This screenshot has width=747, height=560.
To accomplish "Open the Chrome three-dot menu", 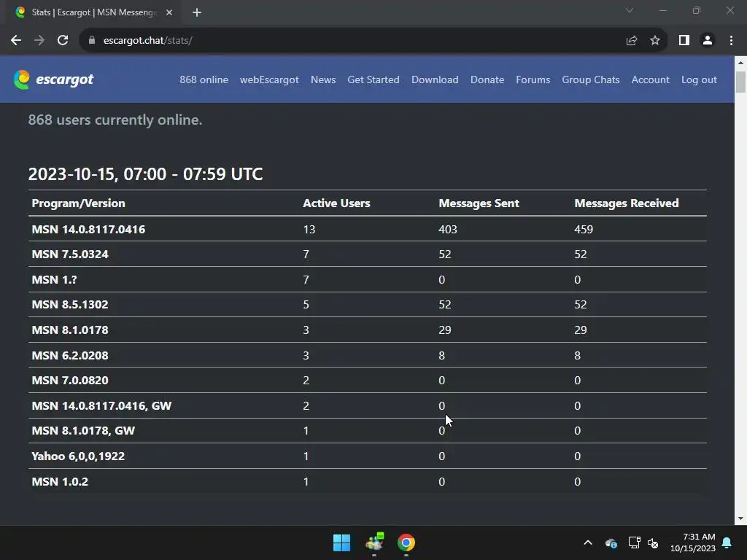I will pyautogui.click(x=731, y=41).
